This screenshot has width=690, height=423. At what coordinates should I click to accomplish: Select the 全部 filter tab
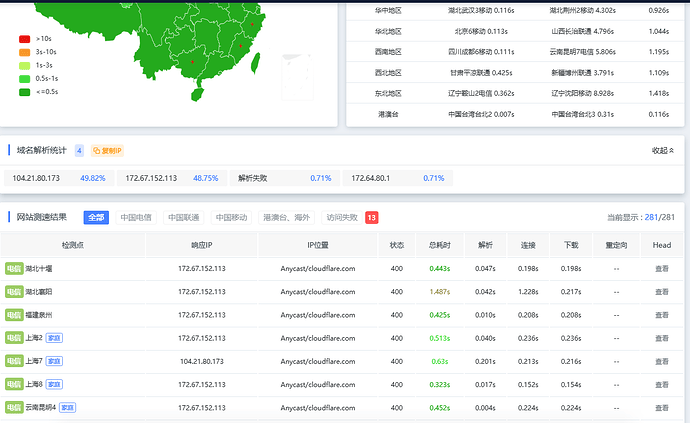96,217
